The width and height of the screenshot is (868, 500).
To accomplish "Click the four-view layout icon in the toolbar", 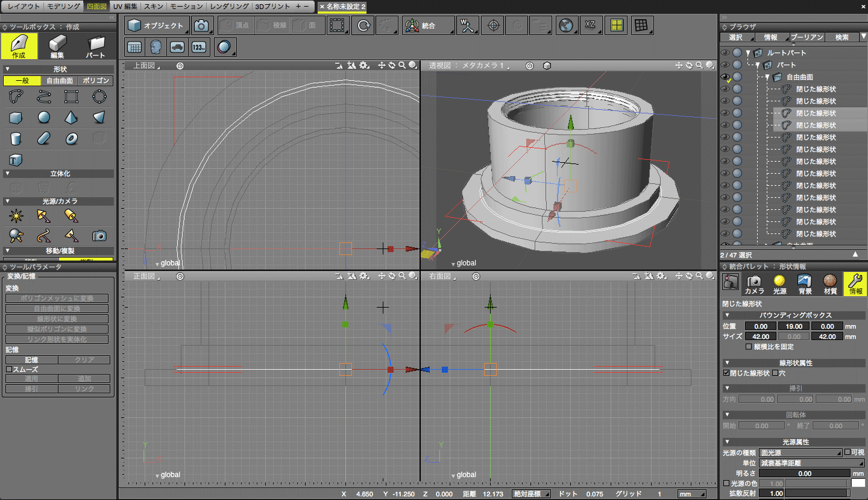I will 616,25.
